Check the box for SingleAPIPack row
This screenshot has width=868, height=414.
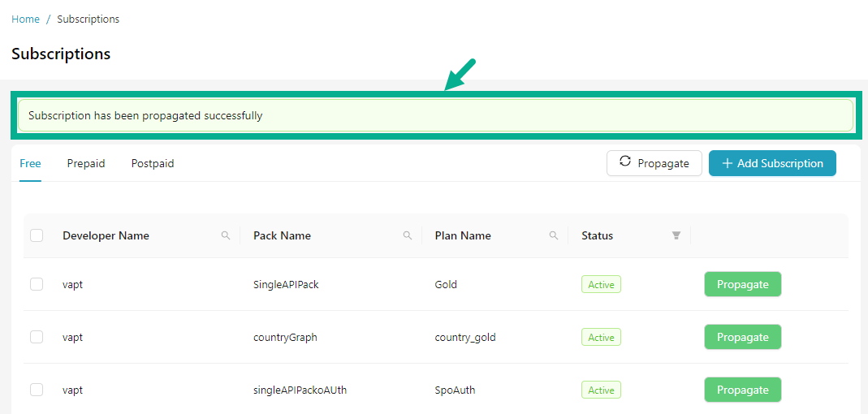[37, 284]
